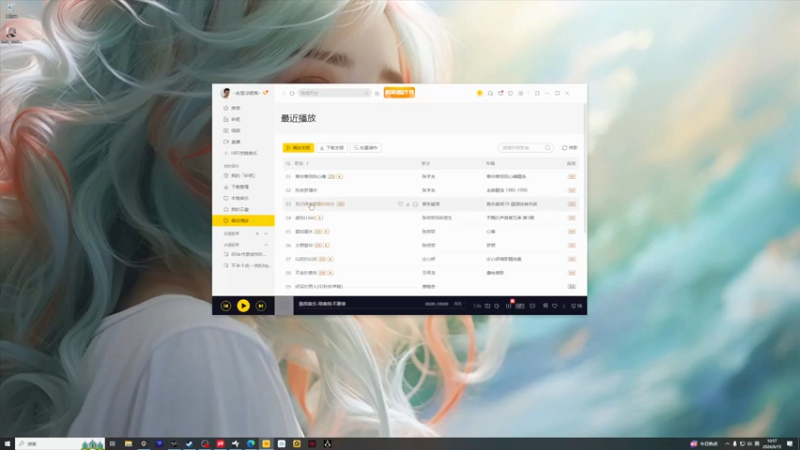Select the highlighted 最近播放 sidebar item
Viewport: 800px width, 450px height.
coord(243,220)
